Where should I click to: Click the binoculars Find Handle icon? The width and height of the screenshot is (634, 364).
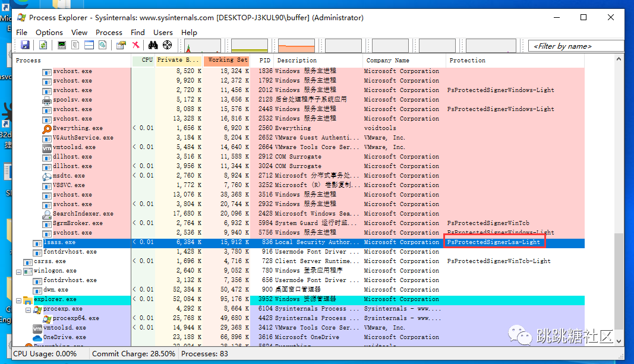coord(153,45)
